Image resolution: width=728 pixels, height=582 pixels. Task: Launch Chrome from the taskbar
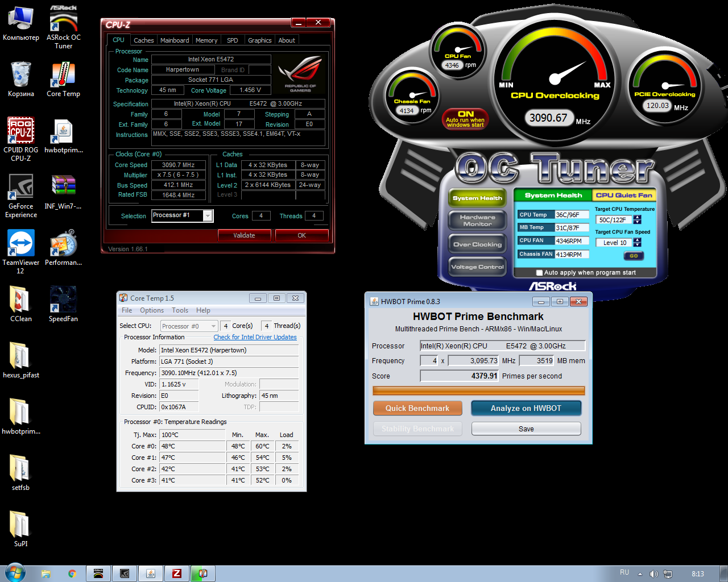(x=72, y=573)
